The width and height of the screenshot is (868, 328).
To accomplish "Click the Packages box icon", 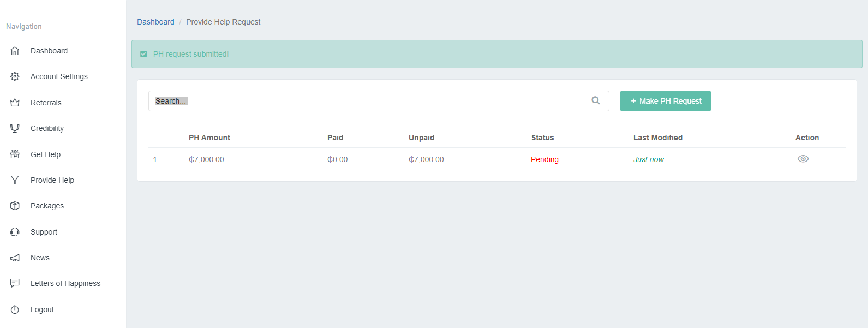I will click(15, 206).
